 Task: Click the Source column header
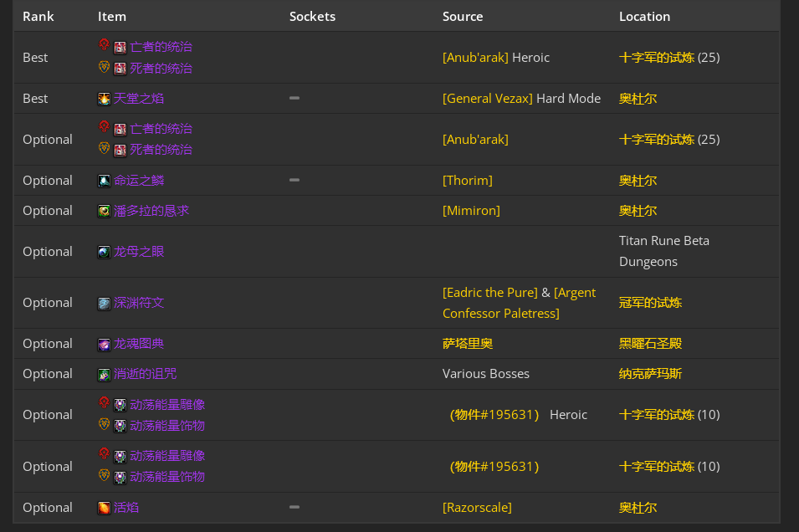463,16
